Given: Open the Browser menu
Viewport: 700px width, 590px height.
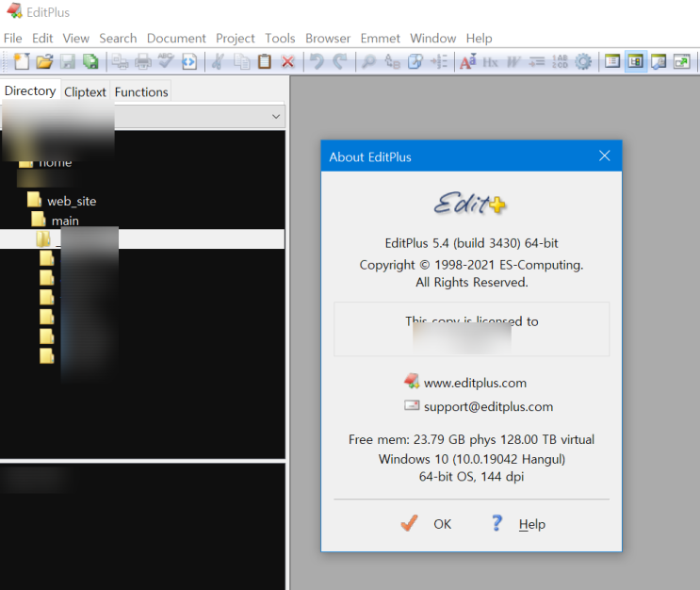Looking at the screenshot, I should pos(328,39).
